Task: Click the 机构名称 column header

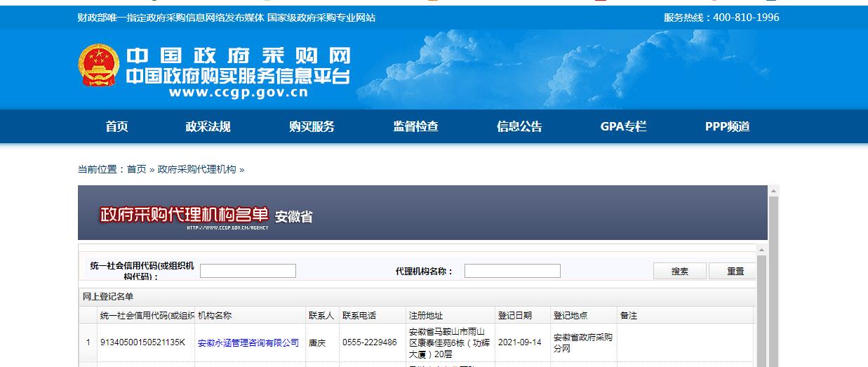Action: (215, 316)
